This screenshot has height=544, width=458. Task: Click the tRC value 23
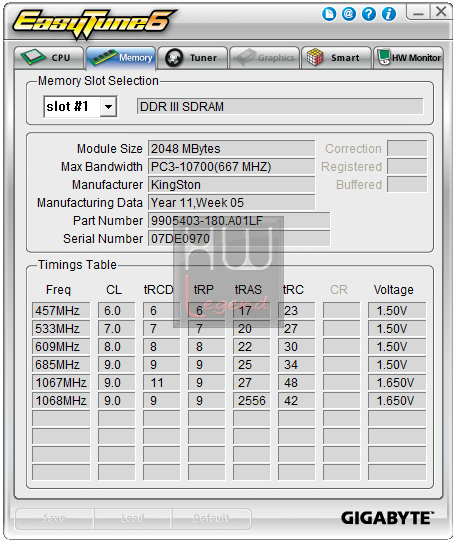tap(297, 311)
